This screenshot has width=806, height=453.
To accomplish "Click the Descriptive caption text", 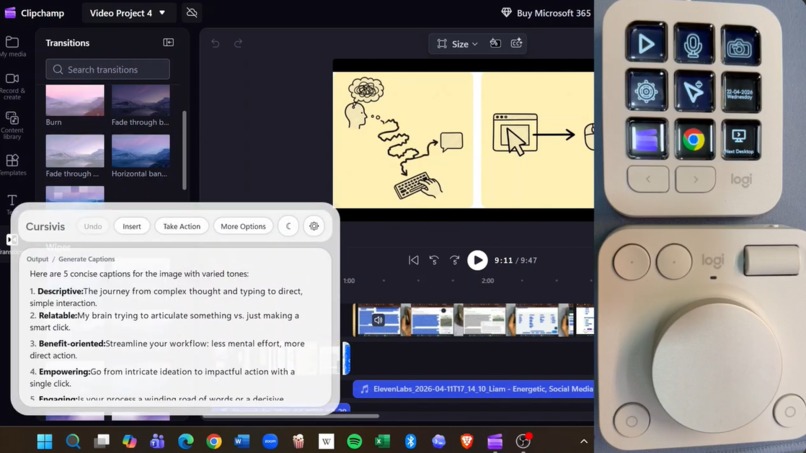I will click(166, 297).
